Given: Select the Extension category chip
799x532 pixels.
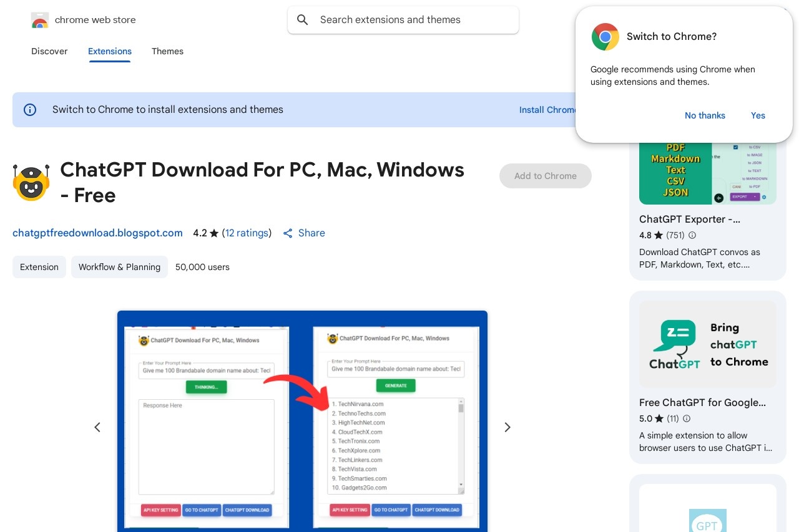Looking at the screenshot, I should click(x=39, y=267).
